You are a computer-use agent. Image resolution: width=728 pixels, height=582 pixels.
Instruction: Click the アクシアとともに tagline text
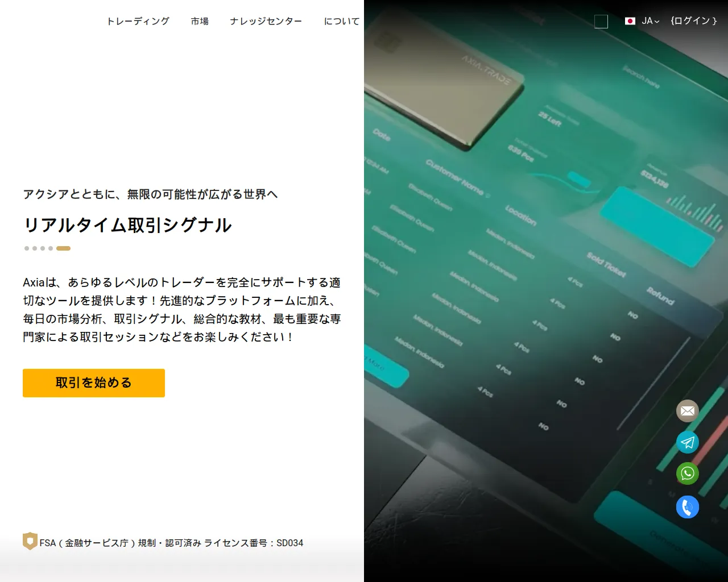point(150,194)
